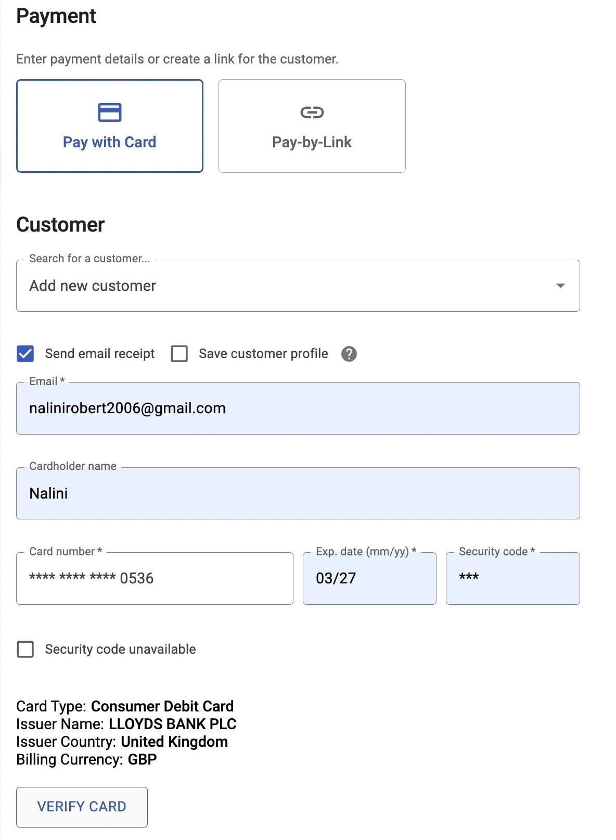Image resolution: width=616 pixels, height=840 pixels.
Task: Click the Send email receipt label
Action: (x=100, y=354)
